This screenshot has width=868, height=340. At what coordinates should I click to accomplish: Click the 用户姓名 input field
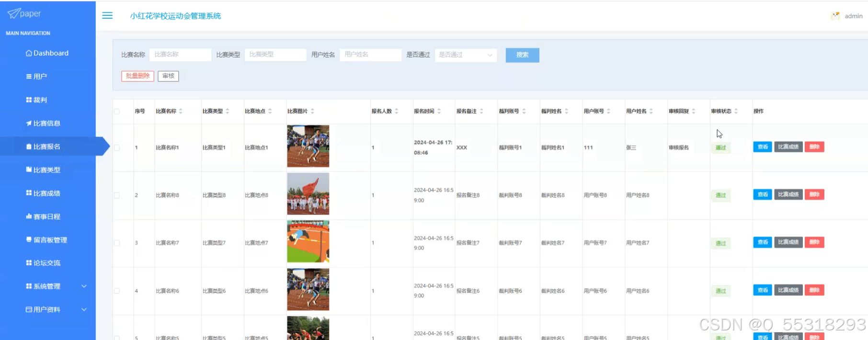point(371,55)
